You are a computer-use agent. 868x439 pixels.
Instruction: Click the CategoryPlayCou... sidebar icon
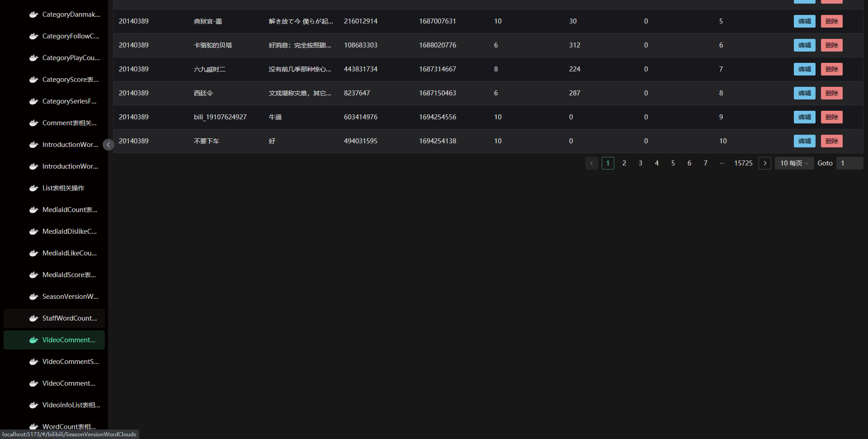(33, 58)
